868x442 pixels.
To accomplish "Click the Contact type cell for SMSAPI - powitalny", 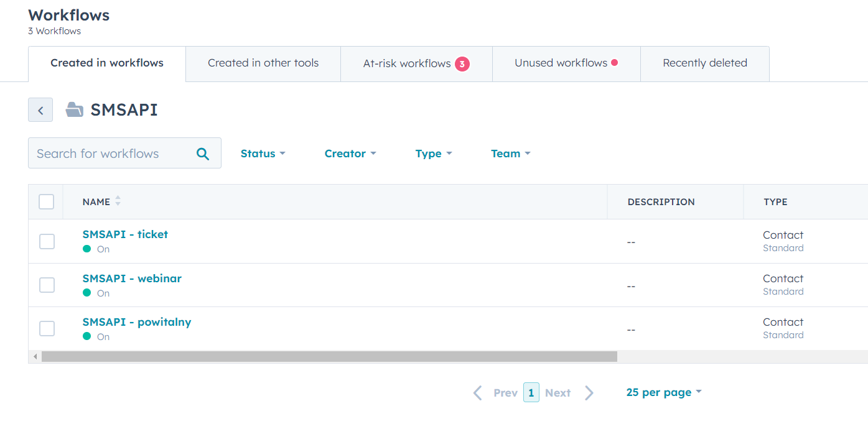I will (783, 322).
